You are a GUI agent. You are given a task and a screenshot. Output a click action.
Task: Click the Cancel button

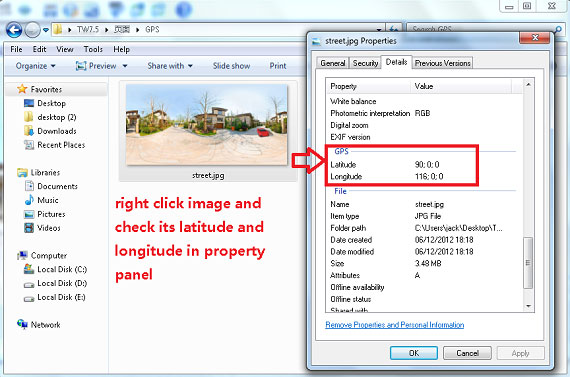467,353
